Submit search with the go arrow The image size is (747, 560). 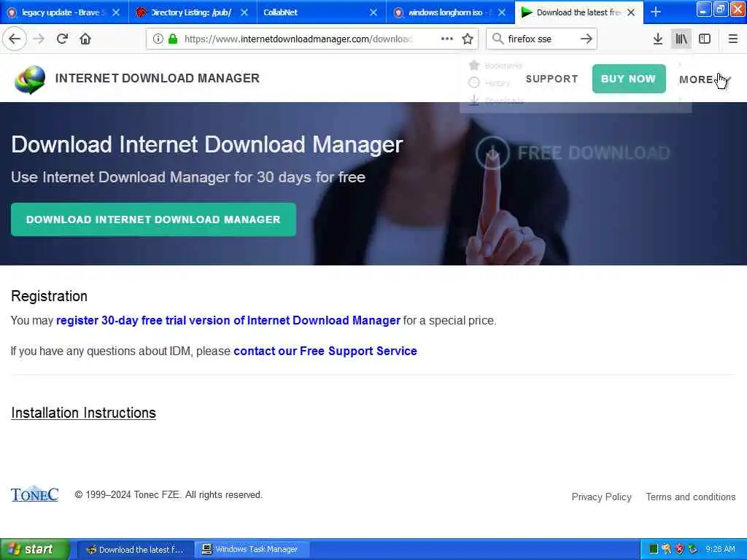pyautogui.click(x=587, y=39)
